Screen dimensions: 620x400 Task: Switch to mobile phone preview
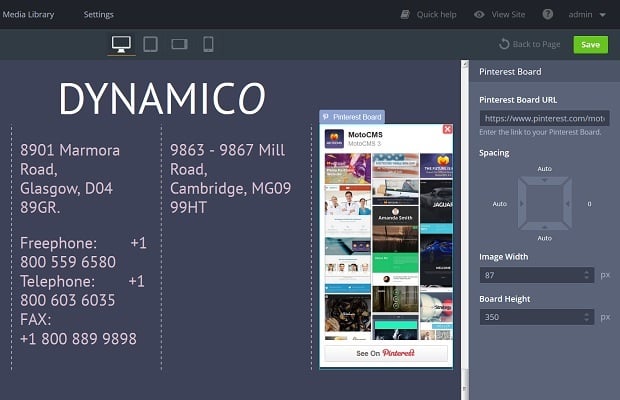[208, 44]
